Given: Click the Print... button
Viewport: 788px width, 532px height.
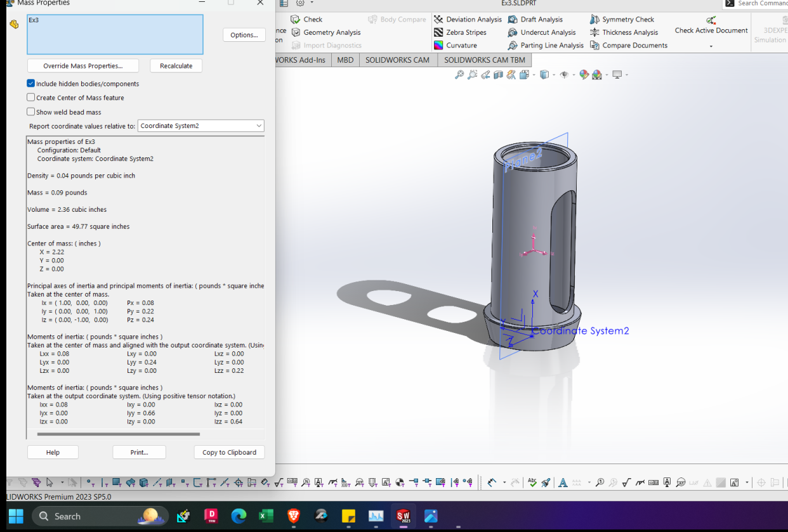Looking at the screenshot, I should [x=139, y=452].
